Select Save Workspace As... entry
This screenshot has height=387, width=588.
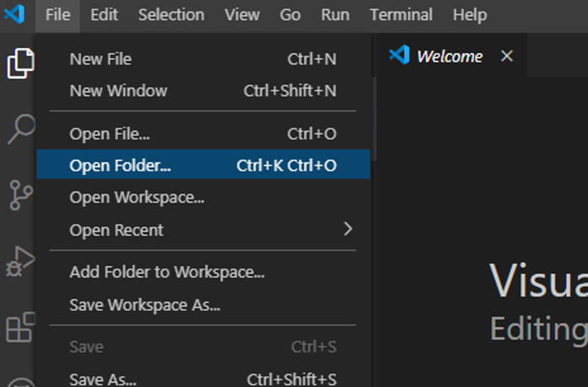pyautogui.click(x=144, y=304)
